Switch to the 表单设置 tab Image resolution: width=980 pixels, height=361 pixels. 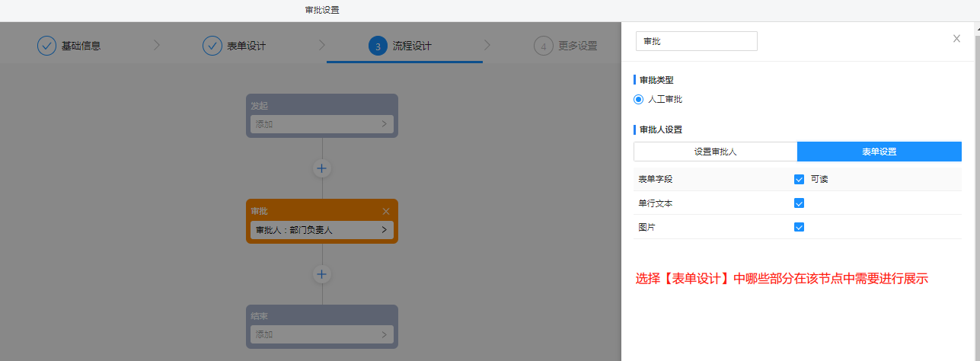(x=879, y=152)
